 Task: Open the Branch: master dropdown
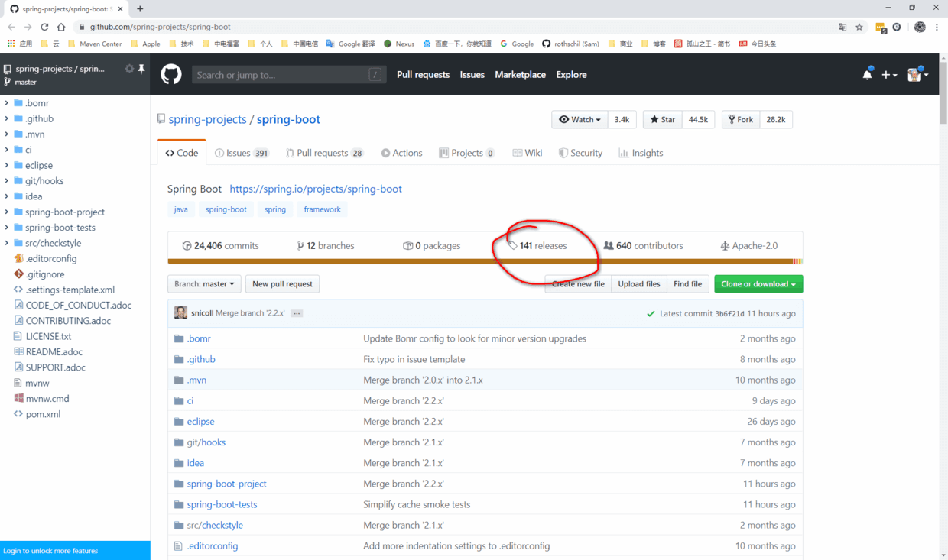point(204,284)
